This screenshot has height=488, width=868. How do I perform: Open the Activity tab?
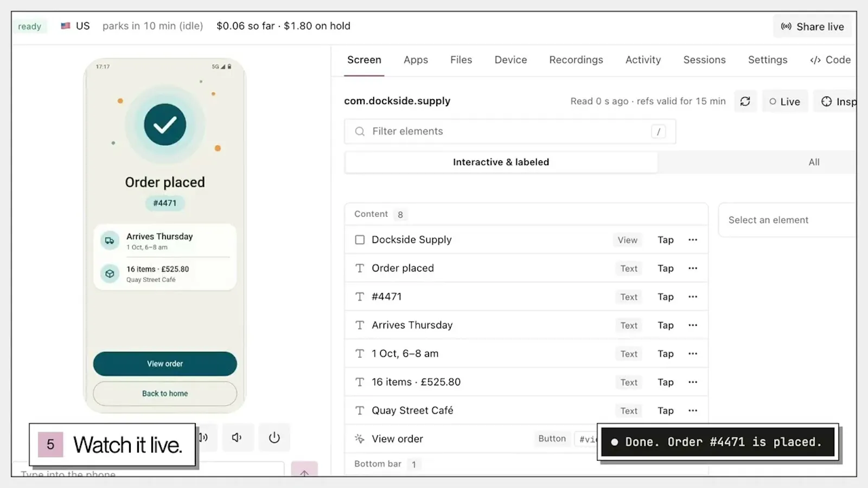point(643,60)
